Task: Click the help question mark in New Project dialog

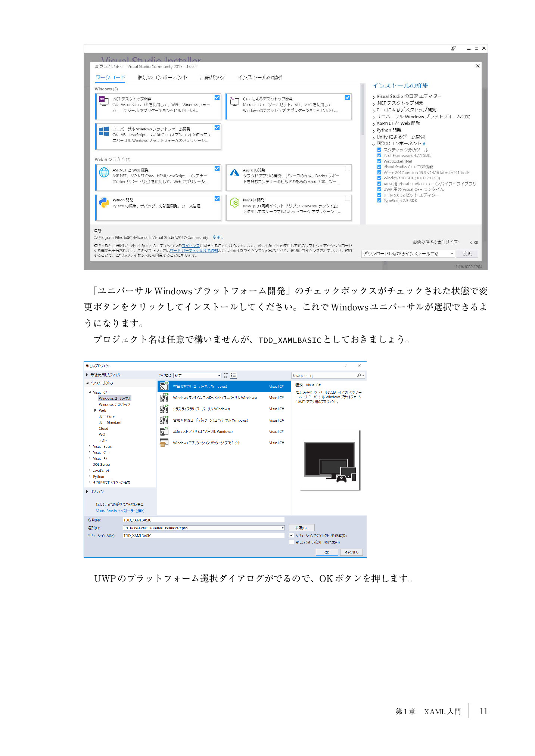Action: [345, 366]
